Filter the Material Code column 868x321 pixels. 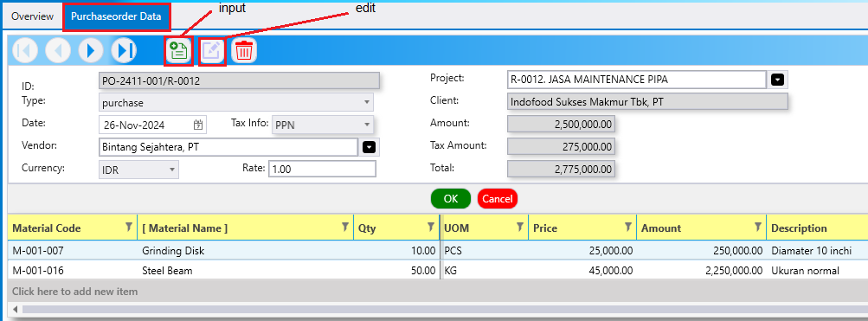pos(128,227)
